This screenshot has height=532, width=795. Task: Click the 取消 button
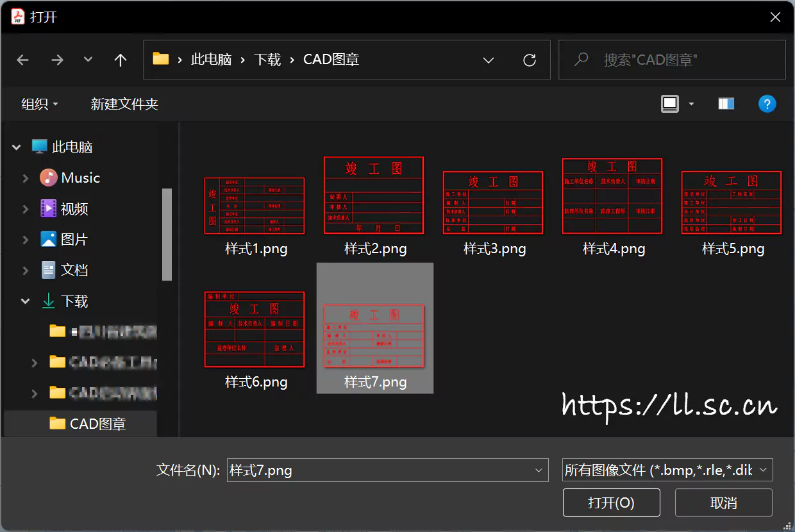tap(723, 503)
